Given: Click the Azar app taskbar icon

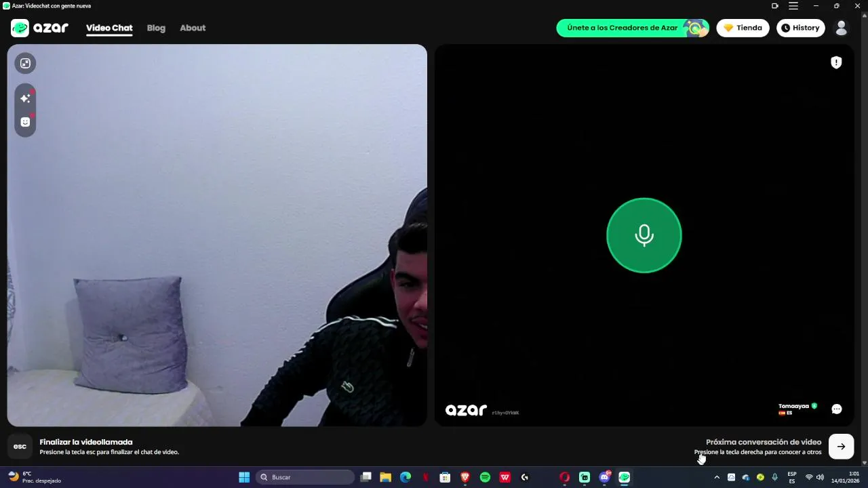Looking at the screenshot, I should click(624, 477).
